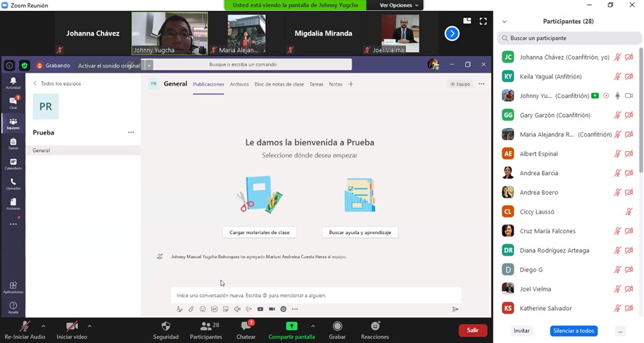Open Calendario in Teams sidebar
644x343 pixels.
pos(13,164)
